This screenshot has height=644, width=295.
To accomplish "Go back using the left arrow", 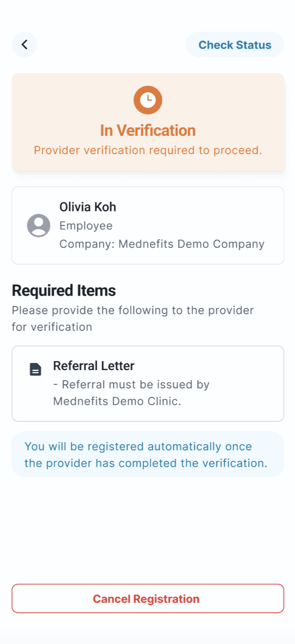I will (x=25, y=45).
